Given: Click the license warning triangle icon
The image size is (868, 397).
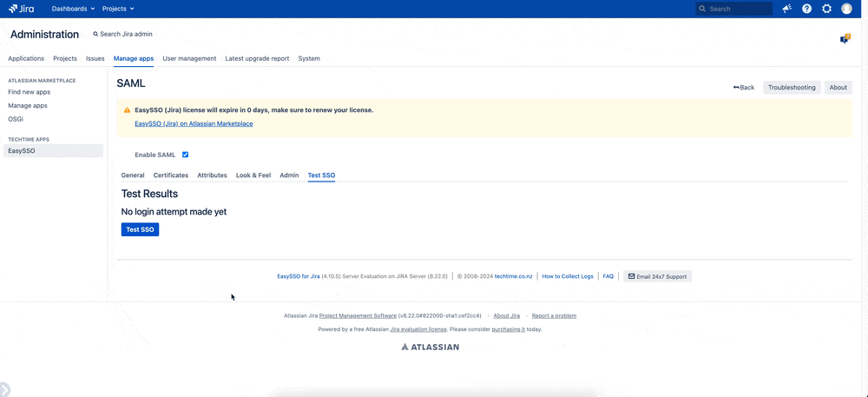Looking at the screenshot, I should tap(128, 110).
